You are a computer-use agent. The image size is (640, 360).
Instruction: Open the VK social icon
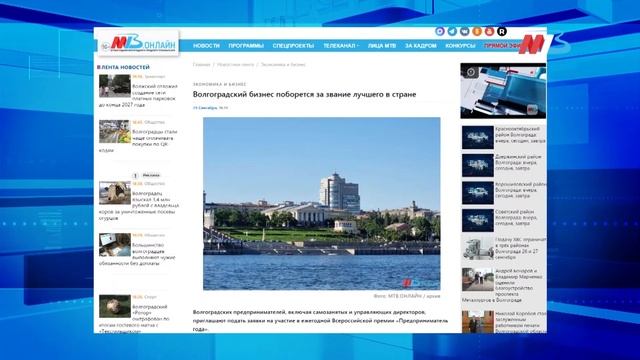coord(464,31)
